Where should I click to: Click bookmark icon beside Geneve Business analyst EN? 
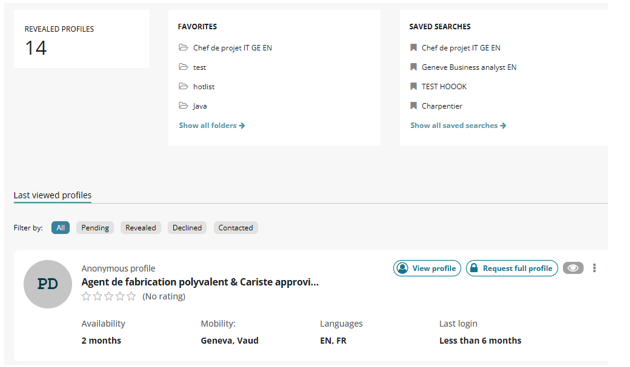(413, 67)
